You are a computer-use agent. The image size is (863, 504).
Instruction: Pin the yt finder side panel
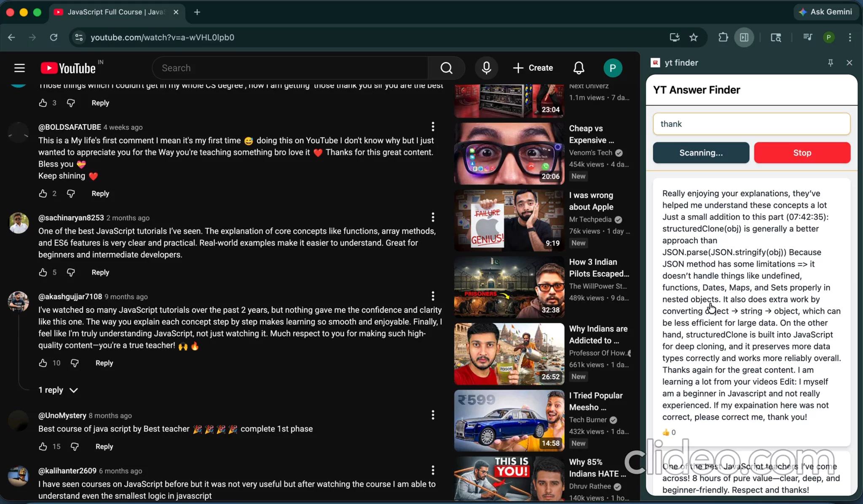pos(830,63)
